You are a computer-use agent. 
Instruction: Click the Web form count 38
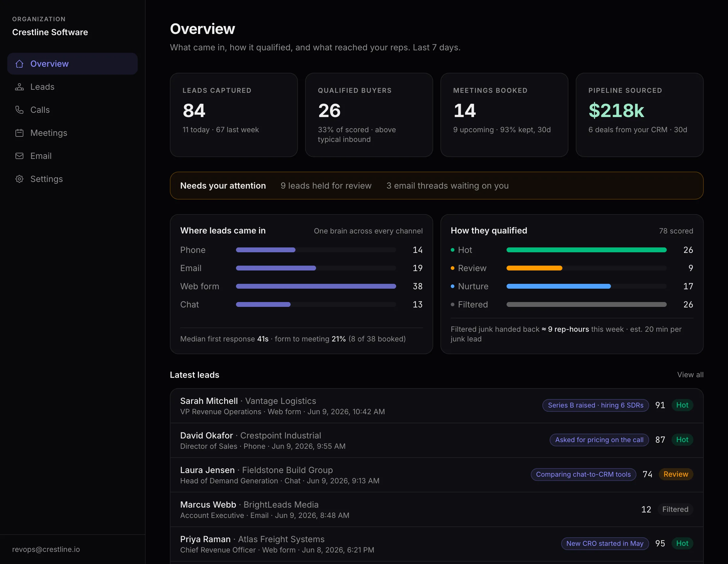[417, 286]
